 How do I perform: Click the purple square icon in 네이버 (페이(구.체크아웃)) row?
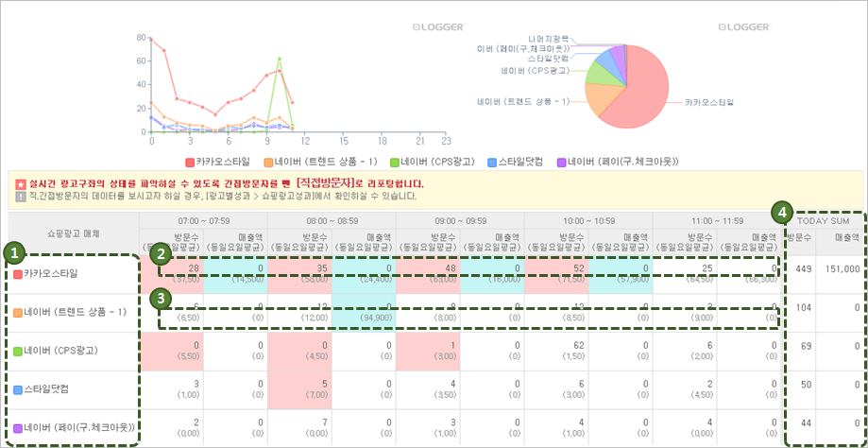17,427
